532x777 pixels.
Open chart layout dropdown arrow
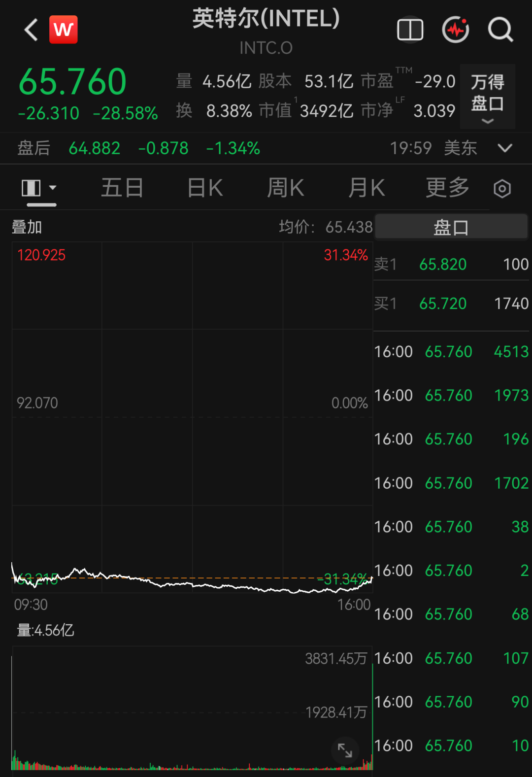point(53,188)
